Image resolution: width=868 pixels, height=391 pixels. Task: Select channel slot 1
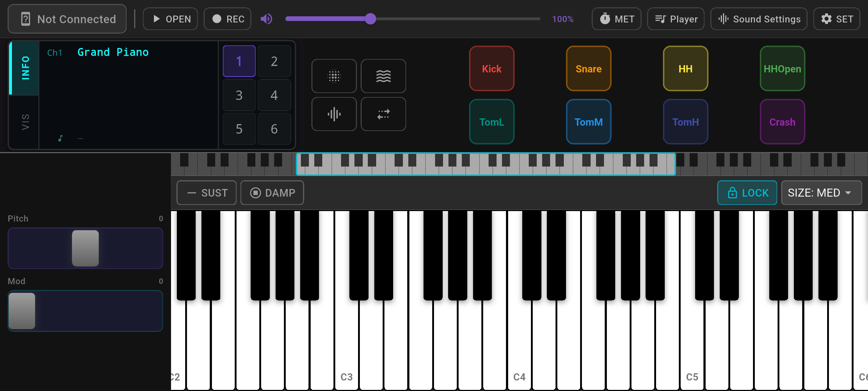click(x=239, y=61)
